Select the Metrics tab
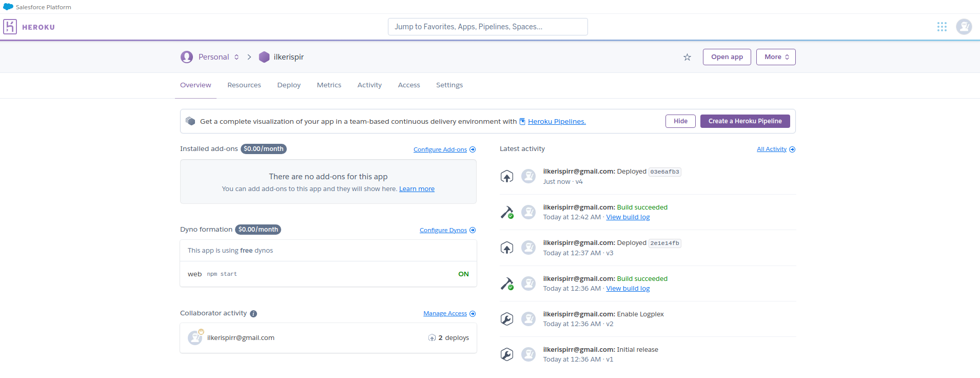Screen dimensions: 980x378 pos(329,85)
